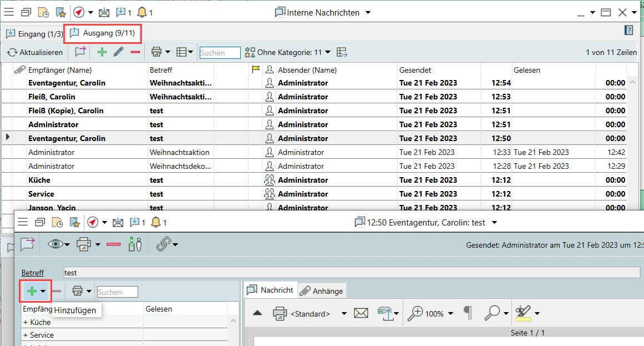Click the chain link attachment icon
This screenshot has height=346, width=644.
coord(163,244)
